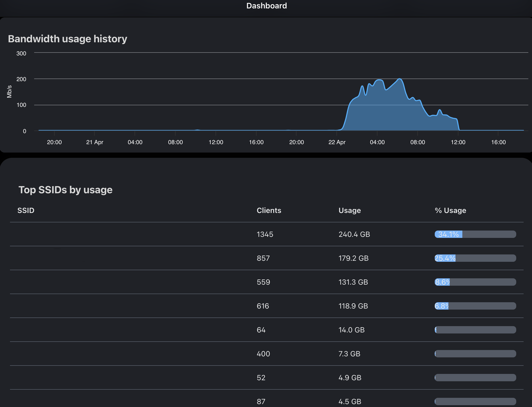
Task: Select the row showing 131.3 GB usage
Action: (353, 282)
